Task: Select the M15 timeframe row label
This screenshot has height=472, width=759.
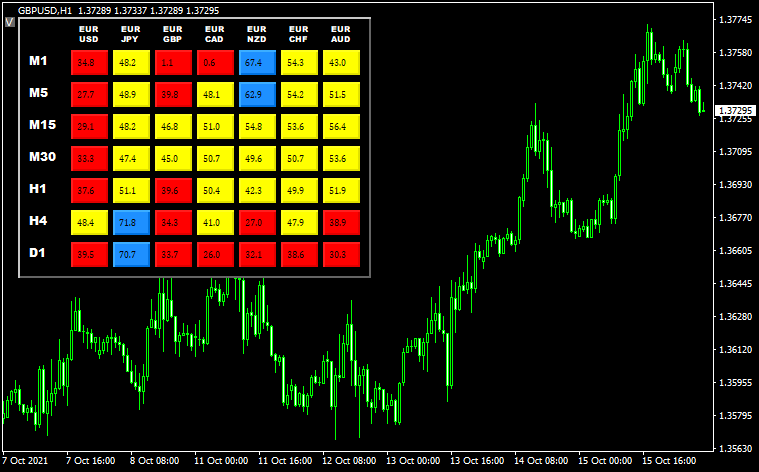Action: point(42,126)
